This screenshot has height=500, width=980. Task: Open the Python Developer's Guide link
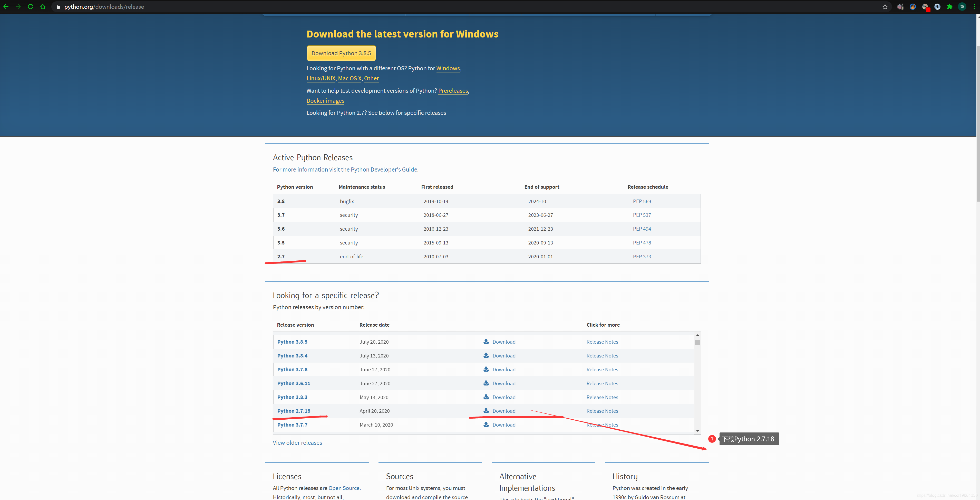[345, 169]
